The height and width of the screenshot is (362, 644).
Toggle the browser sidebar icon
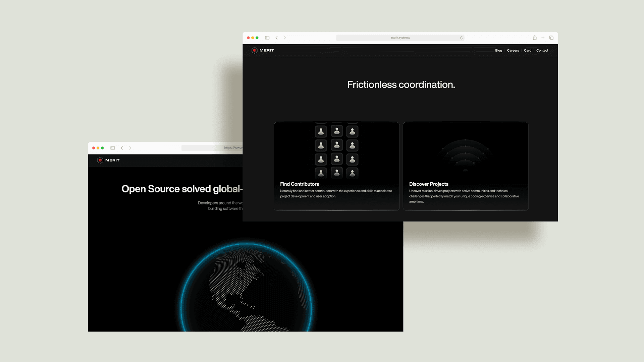click(x=267, y=38)
